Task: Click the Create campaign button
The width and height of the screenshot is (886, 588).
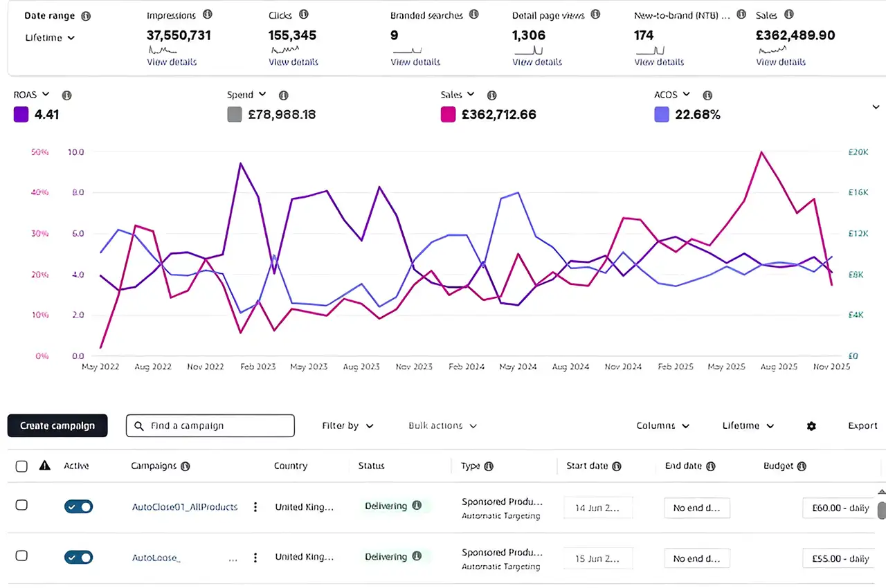Action: [x=57, y=426]
